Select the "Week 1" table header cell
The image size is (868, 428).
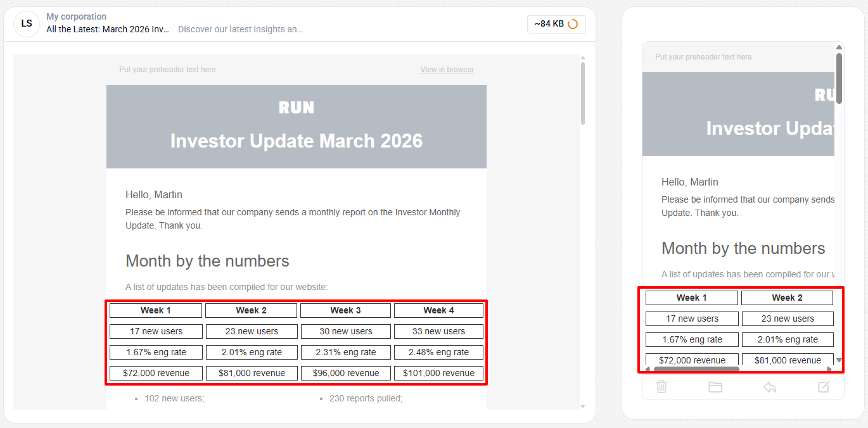(x=155, y=310)
